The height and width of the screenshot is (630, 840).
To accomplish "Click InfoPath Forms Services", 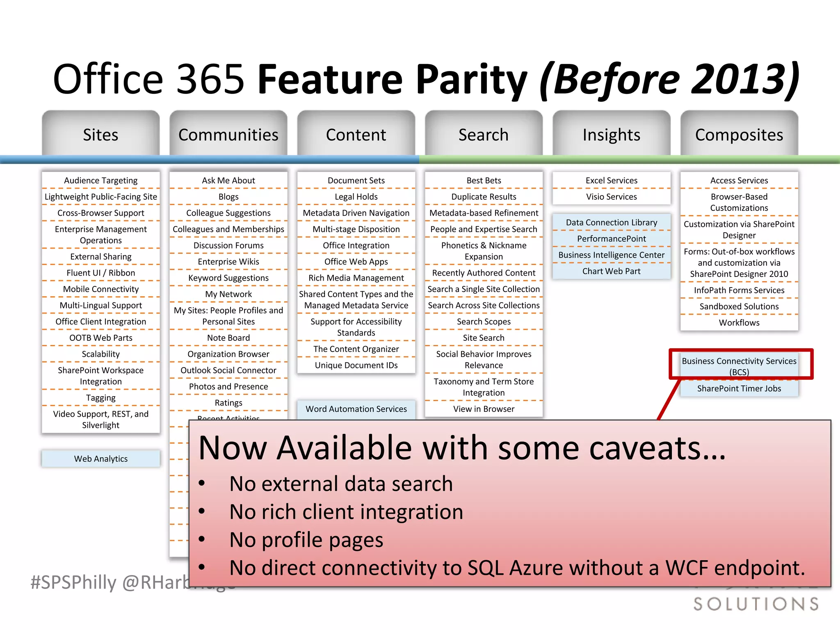I will tap(739, 290).
